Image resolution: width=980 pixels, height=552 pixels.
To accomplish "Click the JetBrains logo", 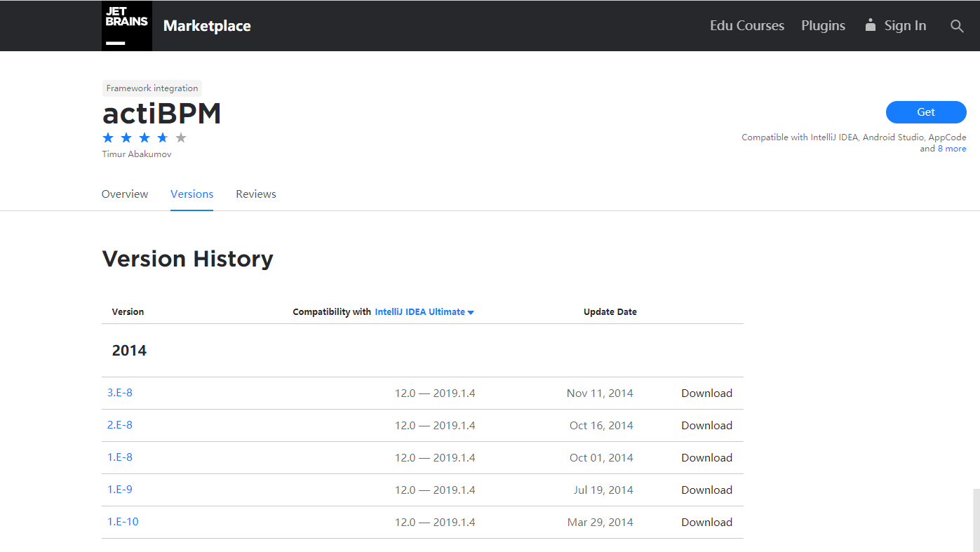I will (x=126, y=25).
